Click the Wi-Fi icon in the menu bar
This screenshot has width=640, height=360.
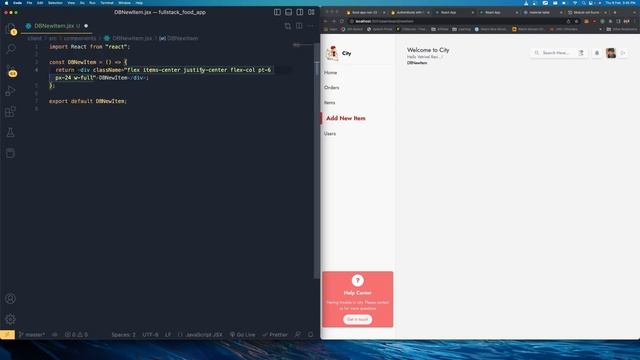click(x=575, y=3)
